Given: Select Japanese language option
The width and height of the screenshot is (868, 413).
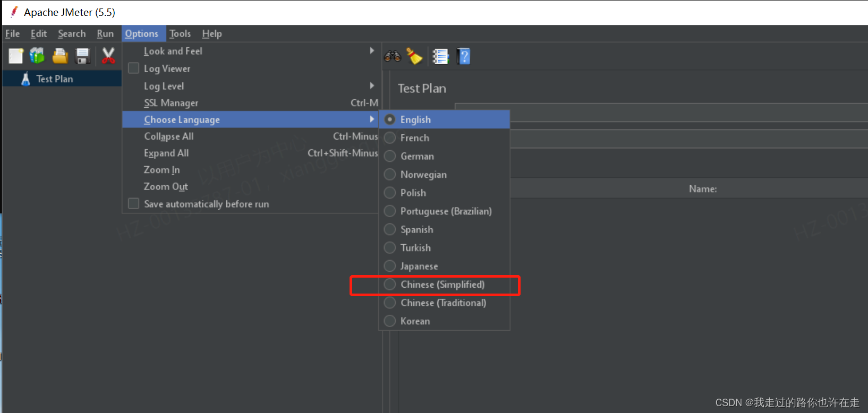Looking at the screenshot, I should click(x=445, y=266).
